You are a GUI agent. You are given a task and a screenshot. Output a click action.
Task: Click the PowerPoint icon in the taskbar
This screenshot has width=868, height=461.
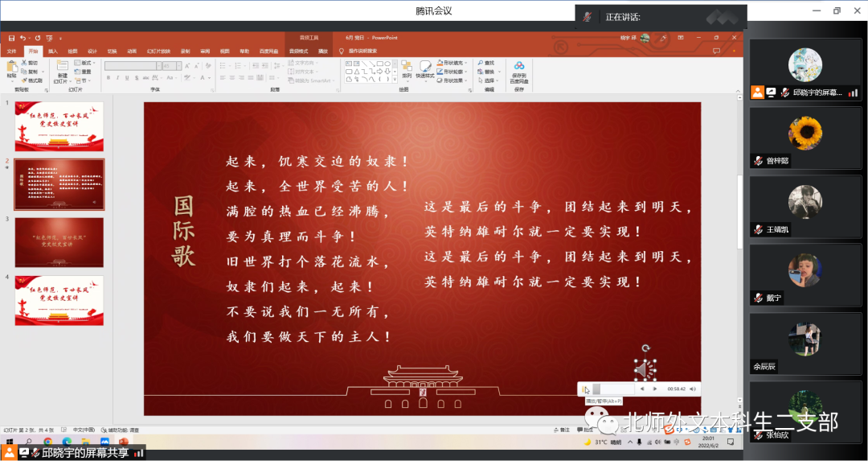coord(124,442)
